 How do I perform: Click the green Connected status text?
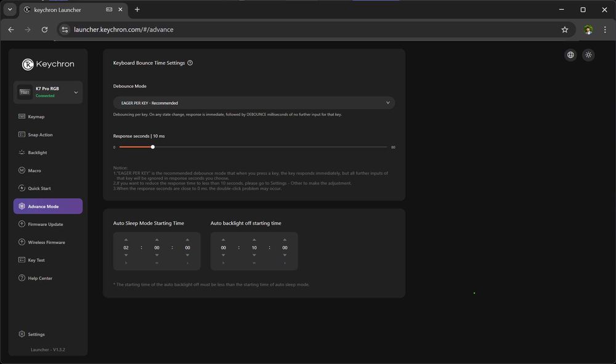(45, 96)
